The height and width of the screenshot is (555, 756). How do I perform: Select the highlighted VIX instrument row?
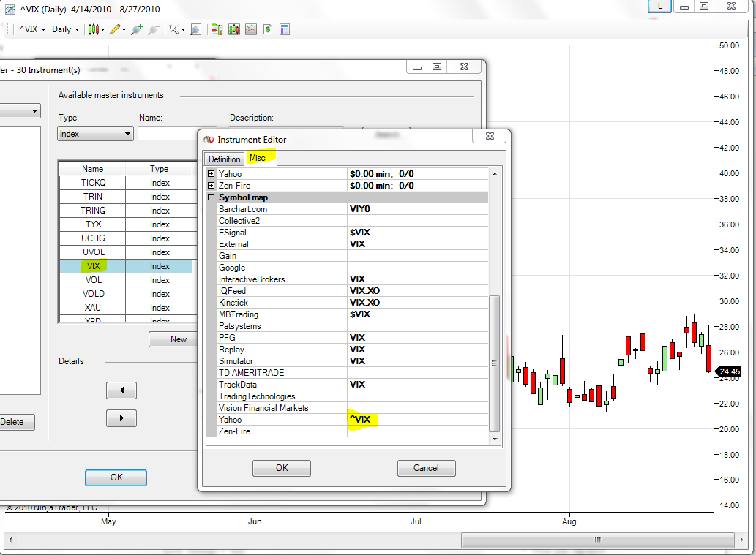(x=127, y=266)
